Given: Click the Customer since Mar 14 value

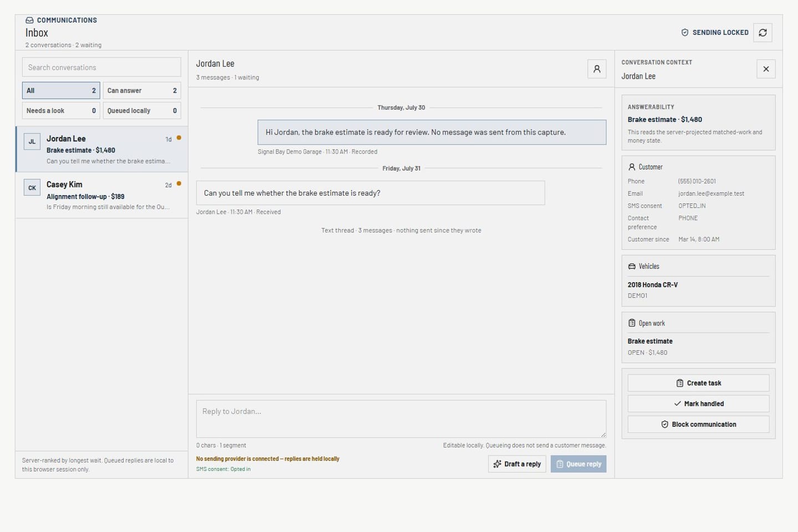Looking at the screenshot, I should 699,239.
